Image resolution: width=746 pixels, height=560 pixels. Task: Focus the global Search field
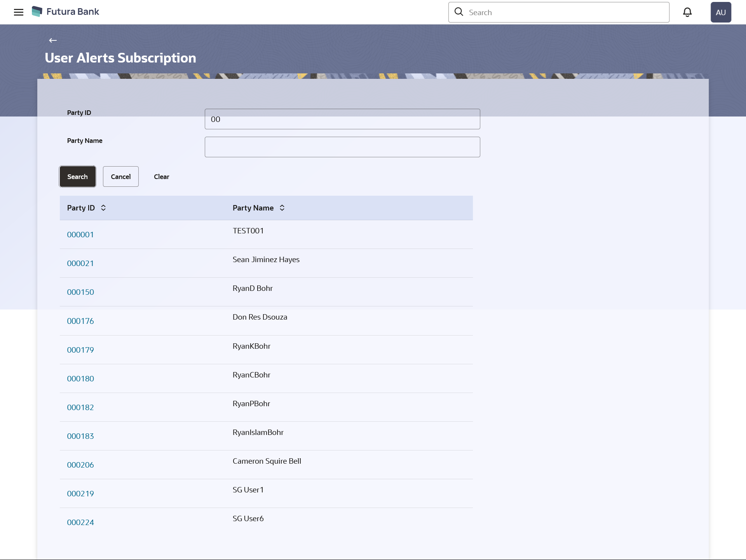click(565, 12)
